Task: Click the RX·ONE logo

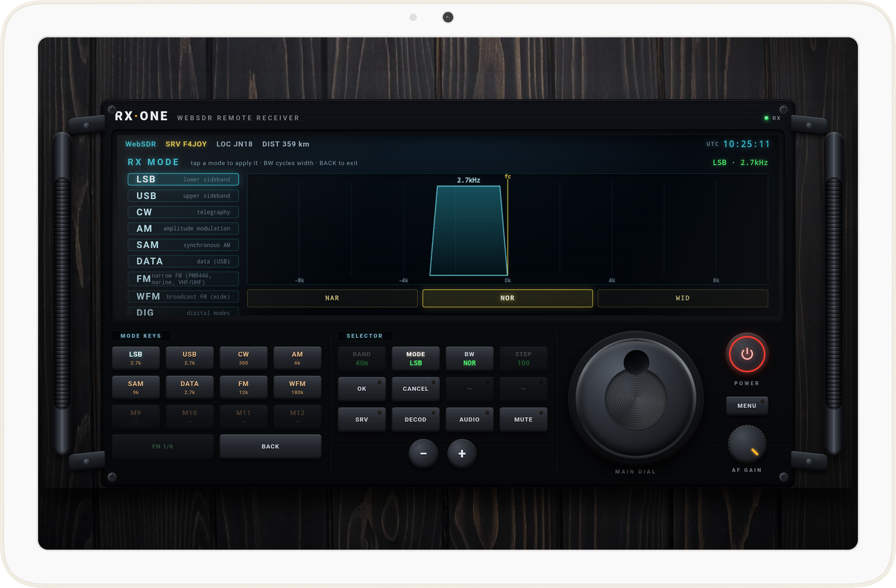Action: coord(142,116)
